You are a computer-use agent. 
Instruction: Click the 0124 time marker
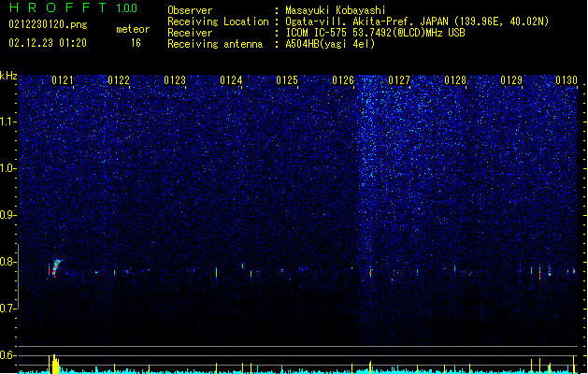(231, 80)
